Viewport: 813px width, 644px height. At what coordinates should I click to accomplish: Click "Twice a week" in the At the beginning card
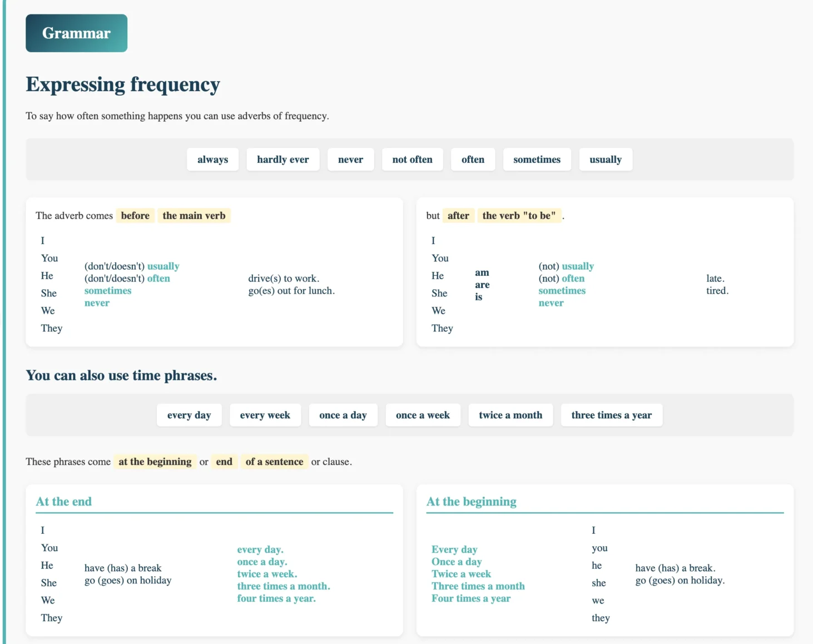[x=461, y=574]
